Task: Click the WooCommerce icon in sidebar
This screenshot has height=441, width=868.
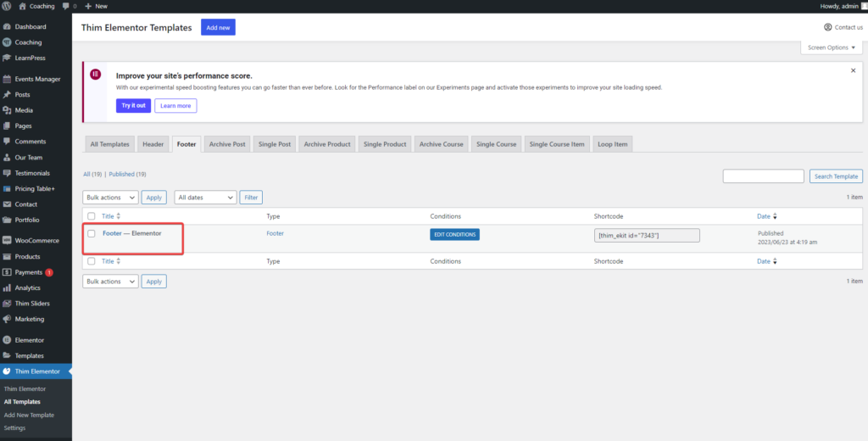Action: pyautogui.click(x=7, y=241)
